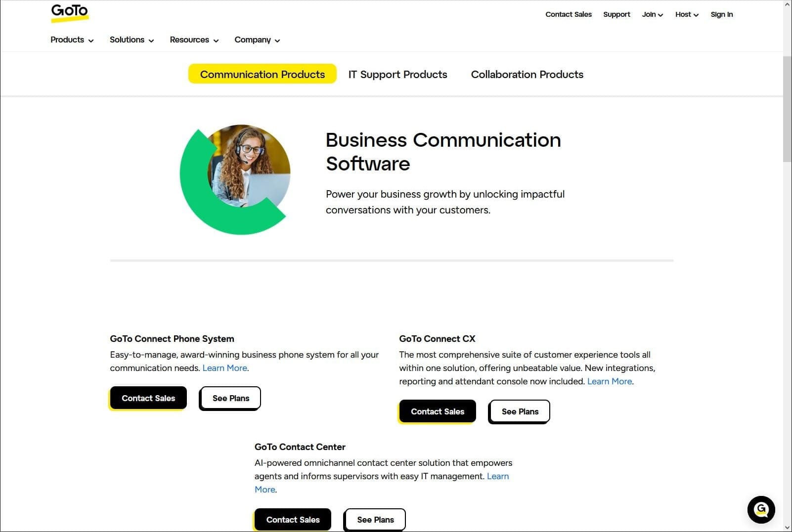Select the Communication Products tab
The height and width of the screenshot is (532, 792).
pos(263,74)
